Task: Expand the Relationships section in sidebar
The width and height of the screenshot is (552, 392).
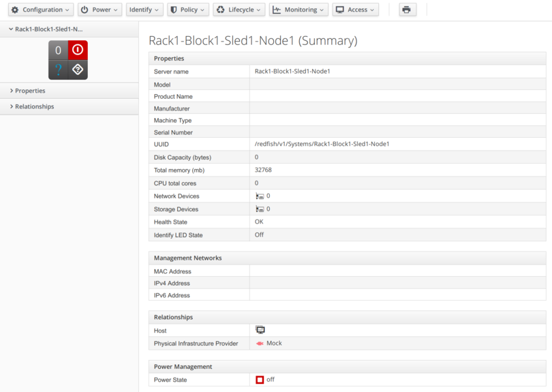Action: click(34, 106)
